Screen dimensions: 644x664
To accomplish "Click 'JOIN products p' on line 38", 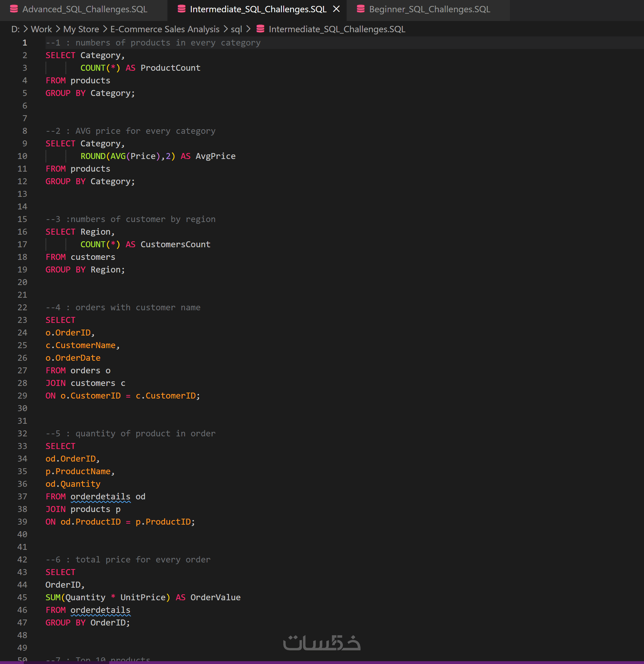I will (83, 509).
